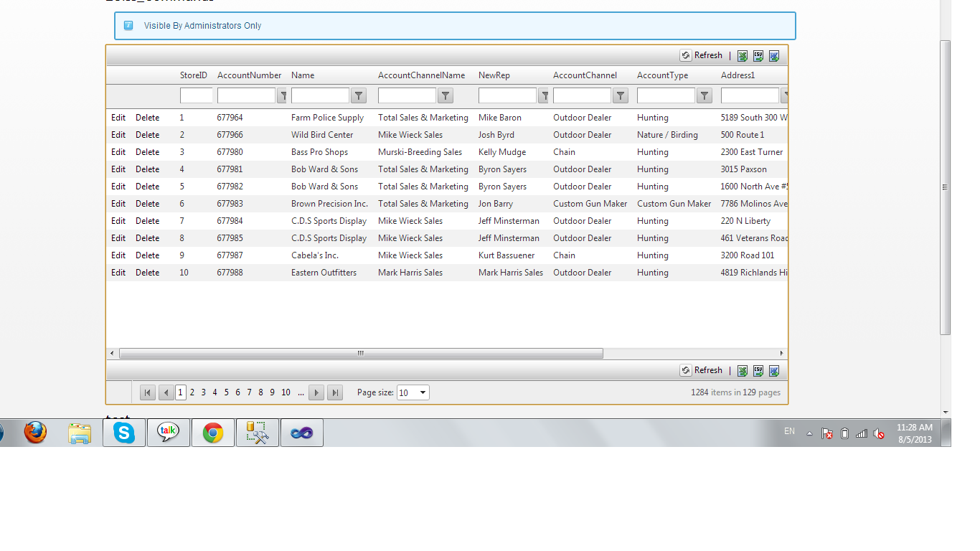
Task: Go to the previous page of the grid
Action: [166, 392]
